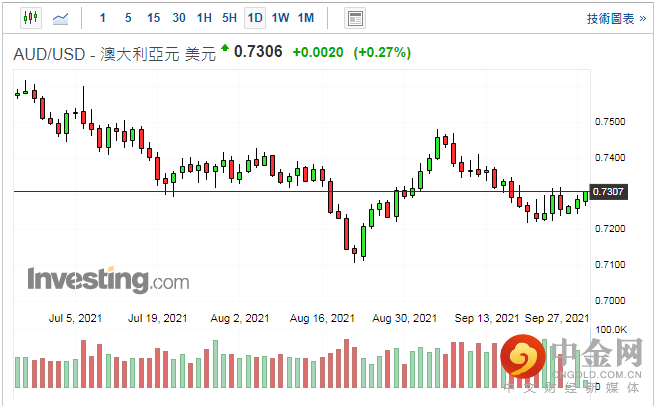This screenshot has height=406, width=657.
Task: Click the green up-arrow price indicator
Action: pos(225,49)
